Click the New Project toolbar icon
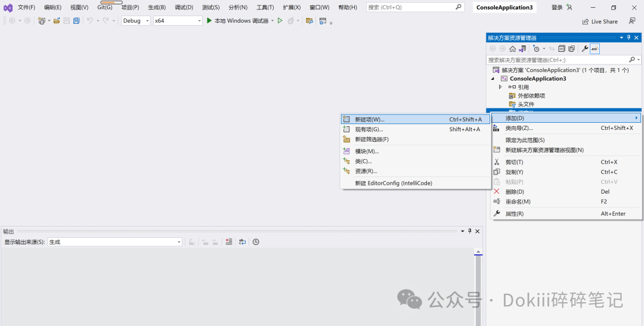The height and width of the screenshot is (326, 644). 42,20
